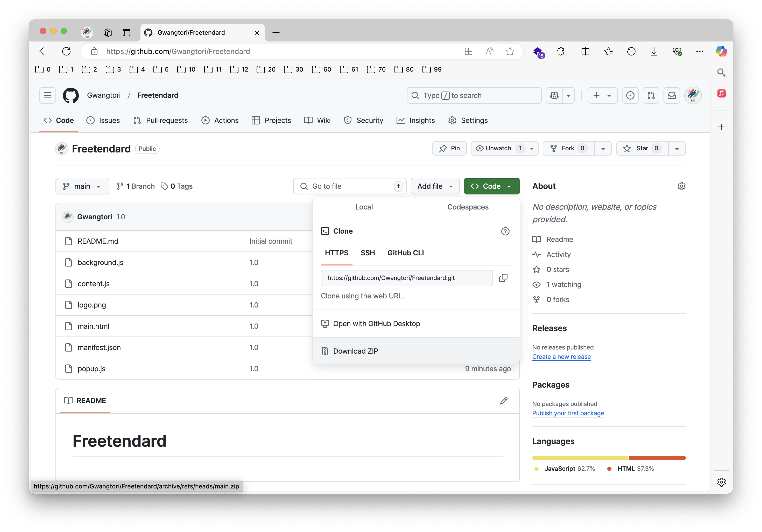
Task: Select the Local tab in clone panel
Action: point(364,207)
